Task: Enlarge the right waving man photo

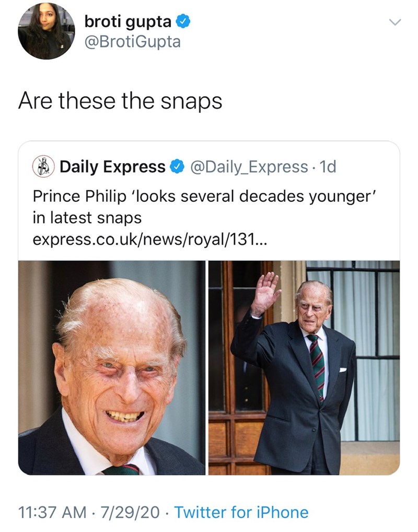Action: point(304,367)
